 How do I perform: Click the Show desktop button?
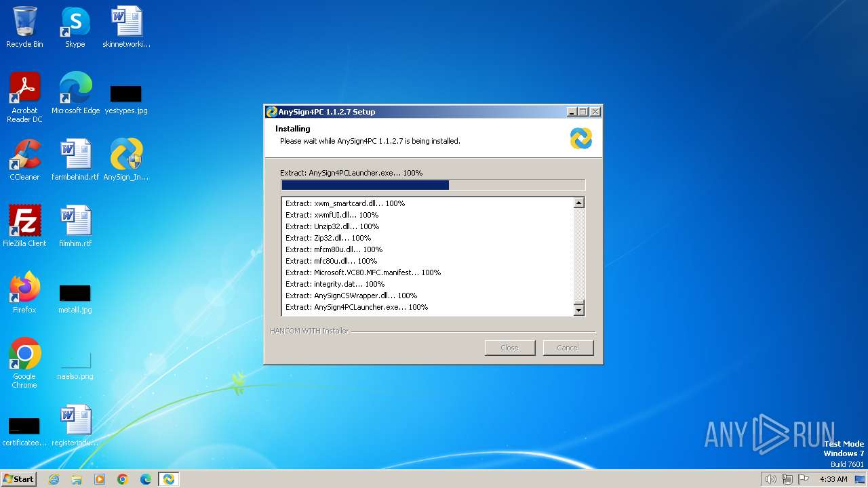pos(861,479)
